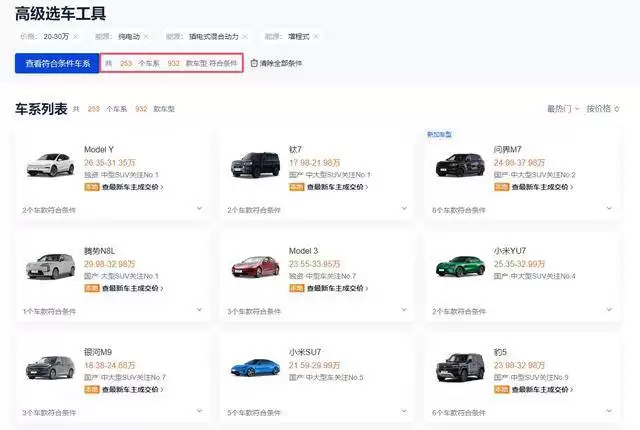Remove the 增程式 filter tag
This screenshot has height=430, width=640.
pyautogui.click(x=316, y=37)
